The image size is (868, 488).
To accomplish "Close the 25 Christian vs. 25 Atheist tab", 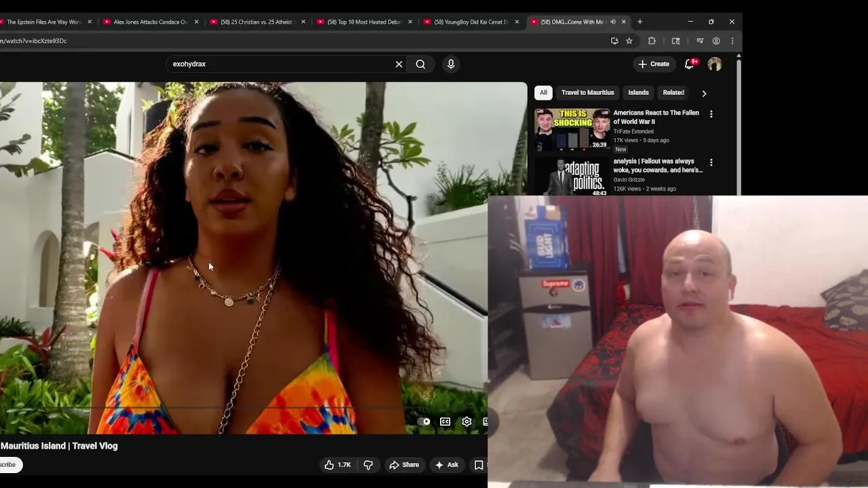I will (303, 22).
